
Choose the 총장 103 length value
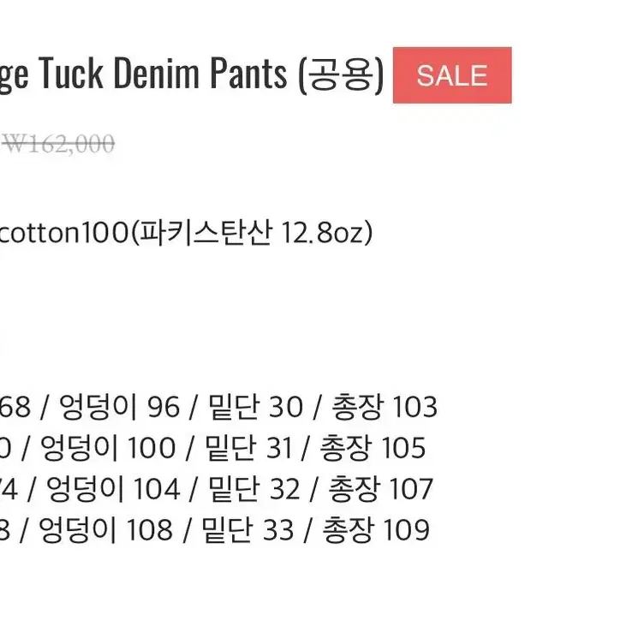coord(385,407)
